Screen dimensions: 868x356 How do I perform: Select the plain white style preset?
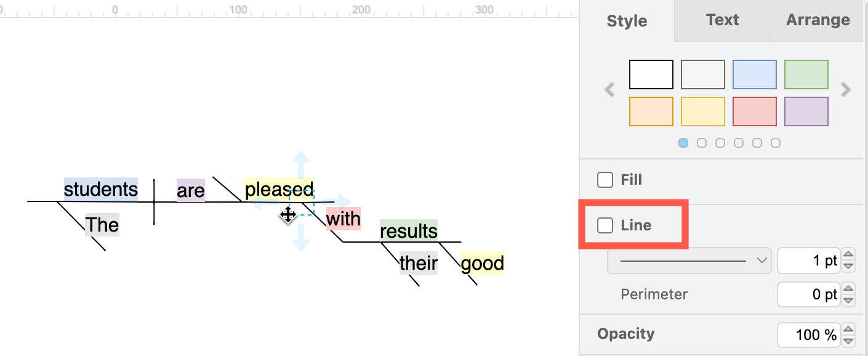[651, 74]
